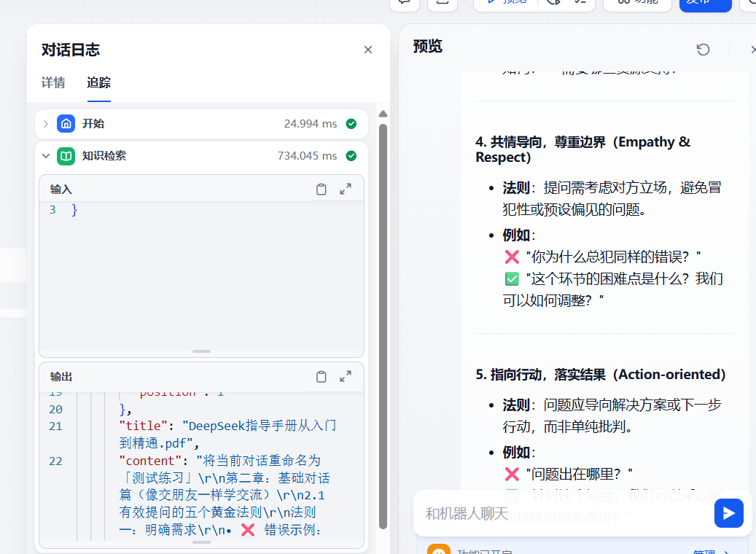Click the scrollbar up arrow in log panel
This screenshot has height=554, width=756.
tap(383, 114)
